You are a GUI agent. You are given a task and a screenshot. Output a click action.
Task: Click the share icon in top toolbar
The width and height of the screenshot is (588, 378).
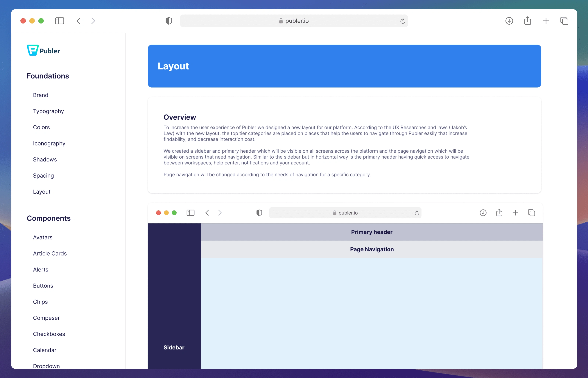click(528, 21)
